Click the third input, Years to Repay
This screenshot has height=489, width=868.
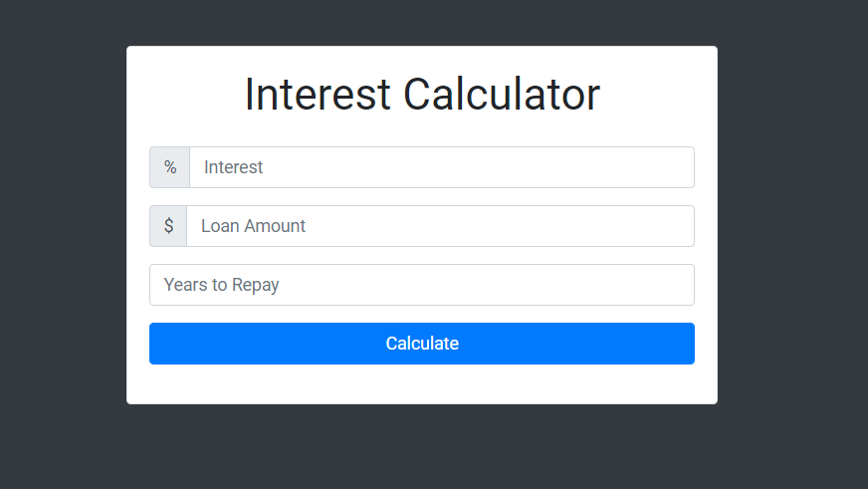421,285
